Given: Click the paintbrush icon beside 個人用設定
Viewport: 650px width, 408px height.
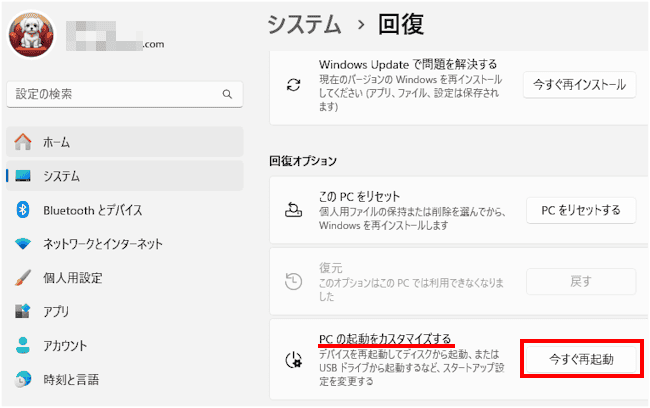Looking at the screenshot, I should click(23, 278).
